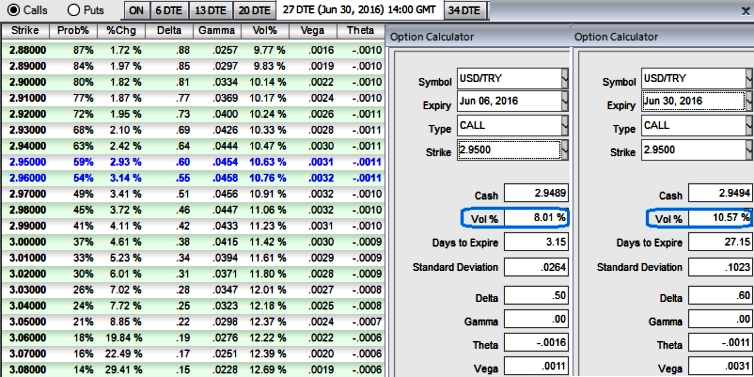Click the .0444 gamma cell
The height and width of the screenshot is (377, 754).
click(224, 146)
